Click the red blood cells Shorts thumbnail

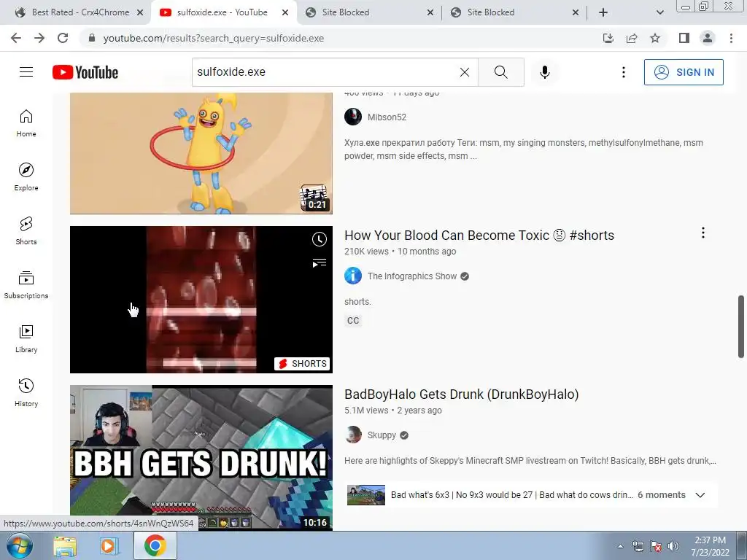(x=201, y=300)
